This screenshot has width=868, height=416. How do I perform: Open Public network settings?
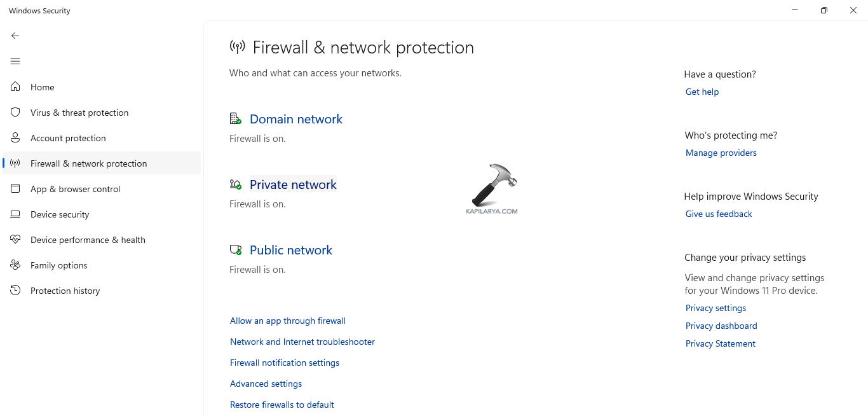click(x=290, y=250)
